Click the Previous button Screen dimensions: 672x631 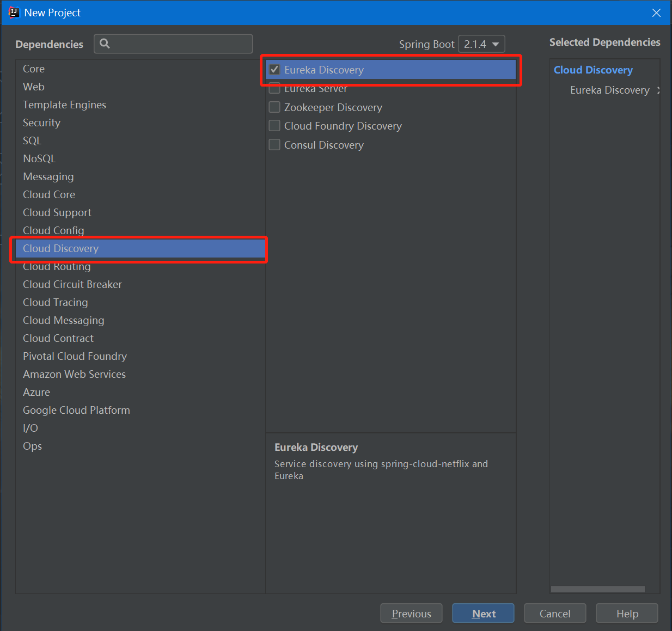411,614
